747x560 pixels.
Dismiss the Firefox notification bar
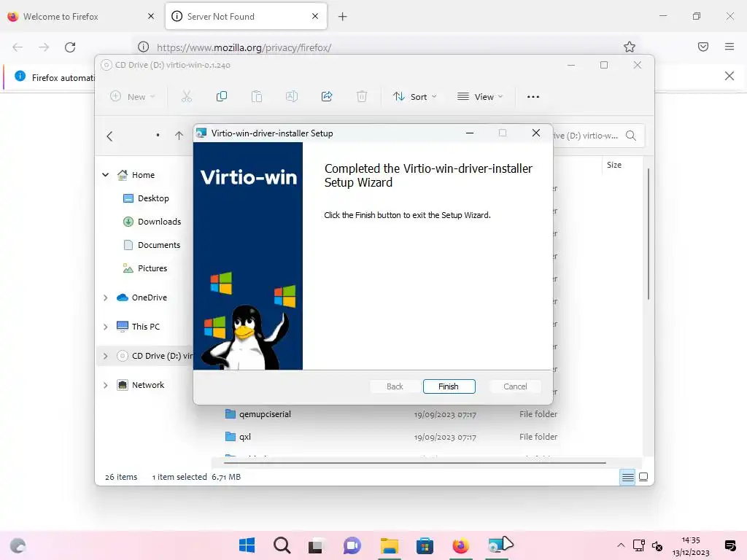click(x=729, y=76)
